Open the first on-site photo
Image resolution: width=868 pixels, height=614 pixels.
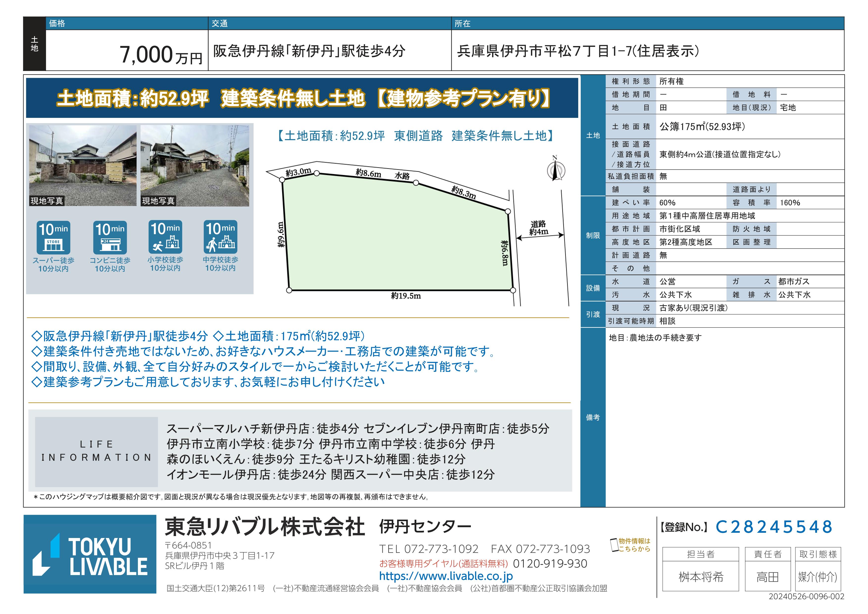[x=83, y=165]
